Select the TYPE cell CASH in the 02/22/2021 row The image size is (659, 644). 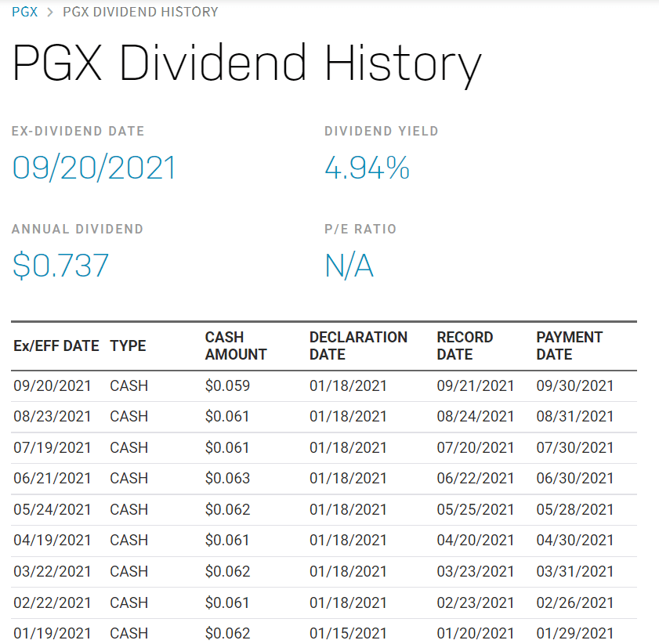pyautogui.click(x=129, y=602)
